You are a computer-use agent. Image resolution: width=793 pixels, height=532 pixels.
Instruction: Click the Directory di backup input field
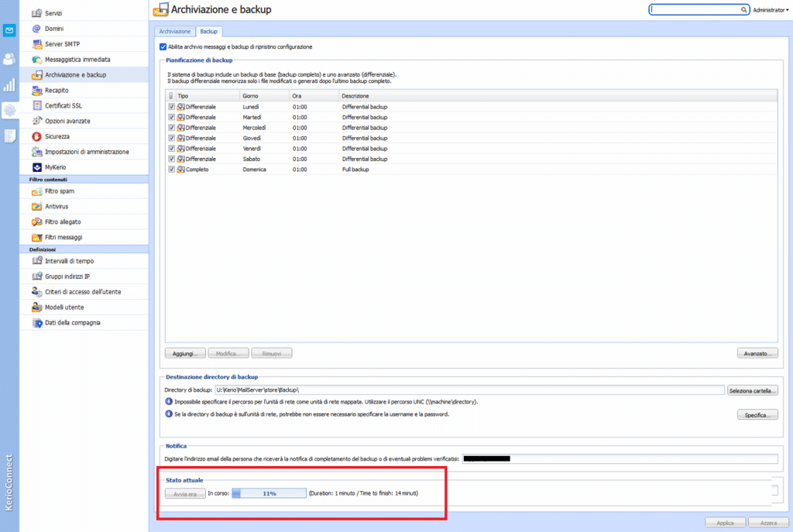(x=469, y=390)
